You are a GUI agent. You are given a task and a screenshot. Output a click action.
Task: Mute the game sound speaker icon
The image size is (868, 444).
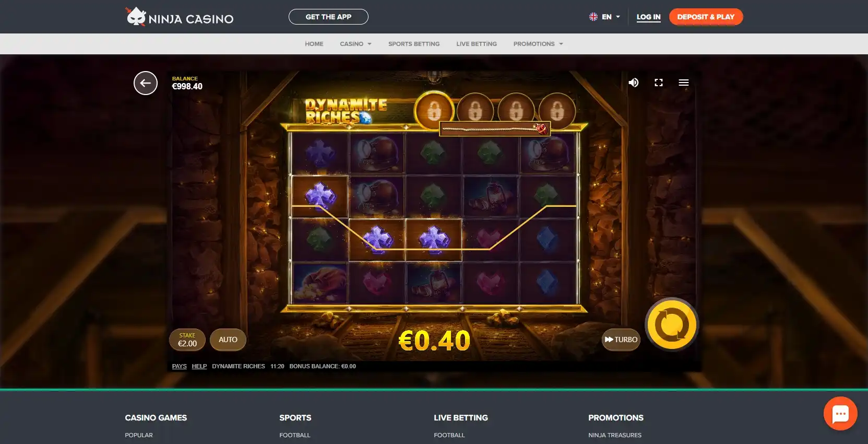(x=634, y=83)
